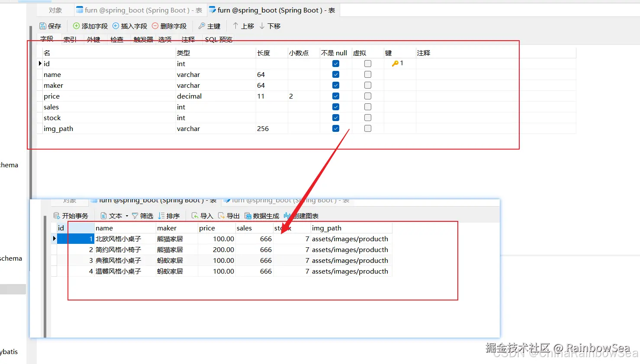
Task: Select the cell 典雅风格小桌子
Action: pos(125,260)
